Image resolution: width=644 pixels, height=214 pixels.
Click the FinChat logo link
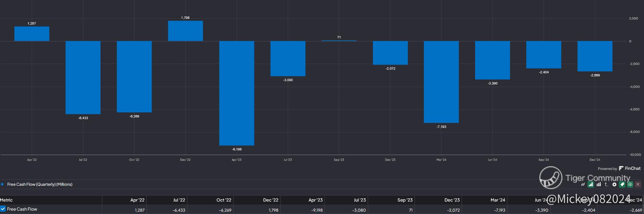(x=630, y=169)
